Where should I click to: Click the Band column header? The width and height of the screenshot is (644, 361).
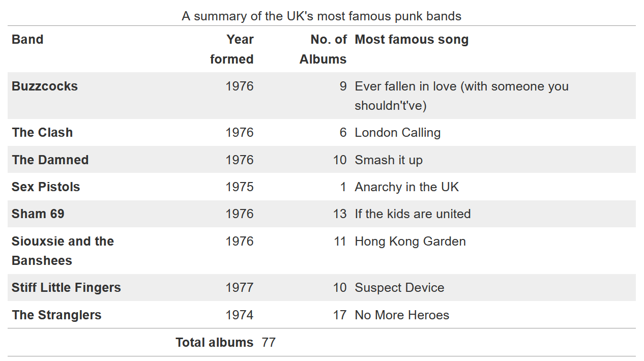(27, 40)
